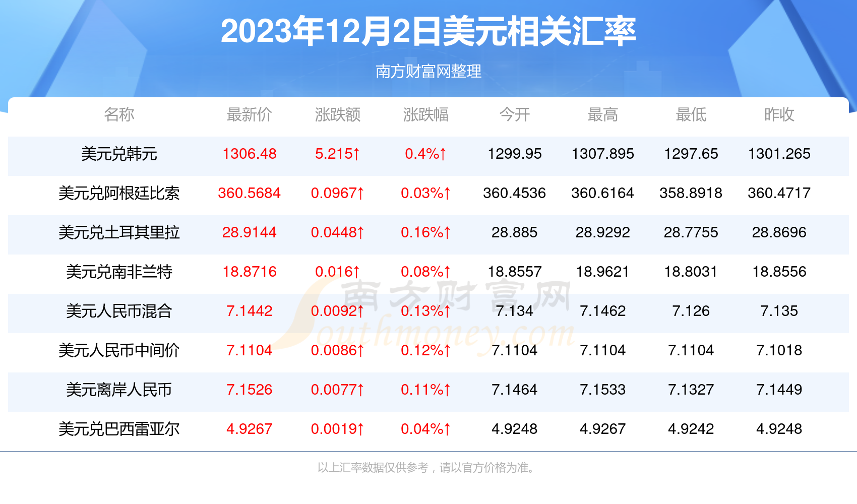Click the 昨收 column header
This screenshot has width=857, height=504.
(x=779, y=115)
